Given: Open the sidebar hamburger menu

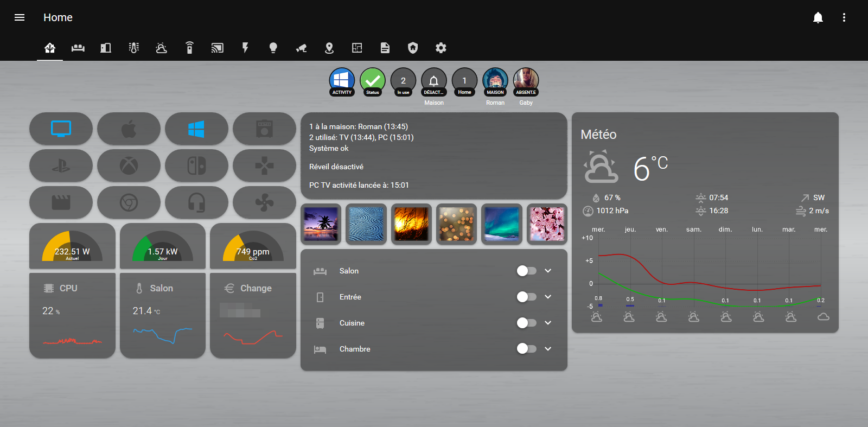Looking at the screenshot, I should pos(20,17).
